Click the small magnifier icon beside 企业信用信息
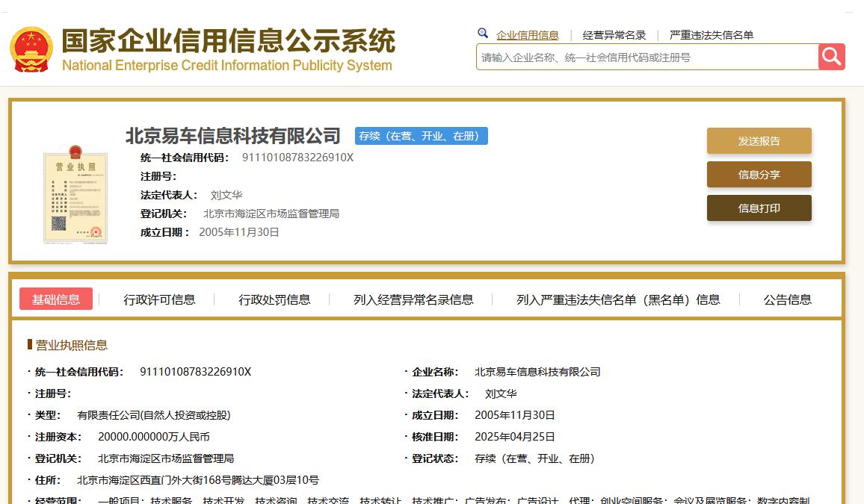This screenshot has height=504, width=864. pos(483,34)
